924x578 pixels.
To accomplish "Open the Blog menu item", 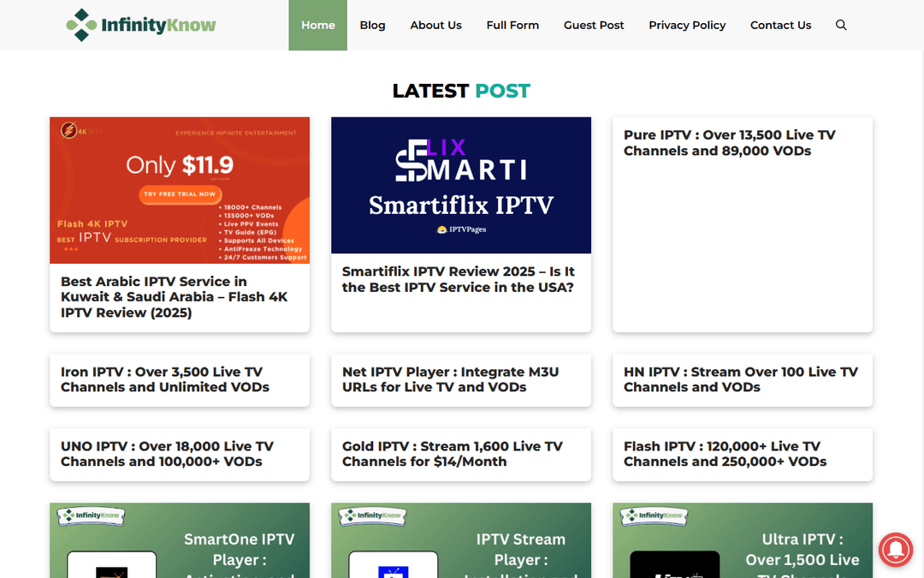I will (x=372, y=25).
